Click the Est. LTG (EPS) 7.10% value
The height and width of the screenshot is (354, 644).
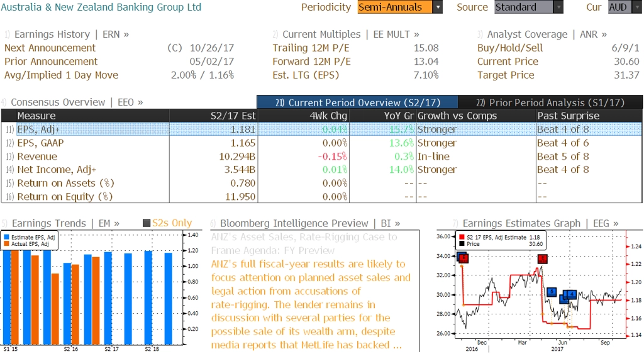(x=426, y=75)
